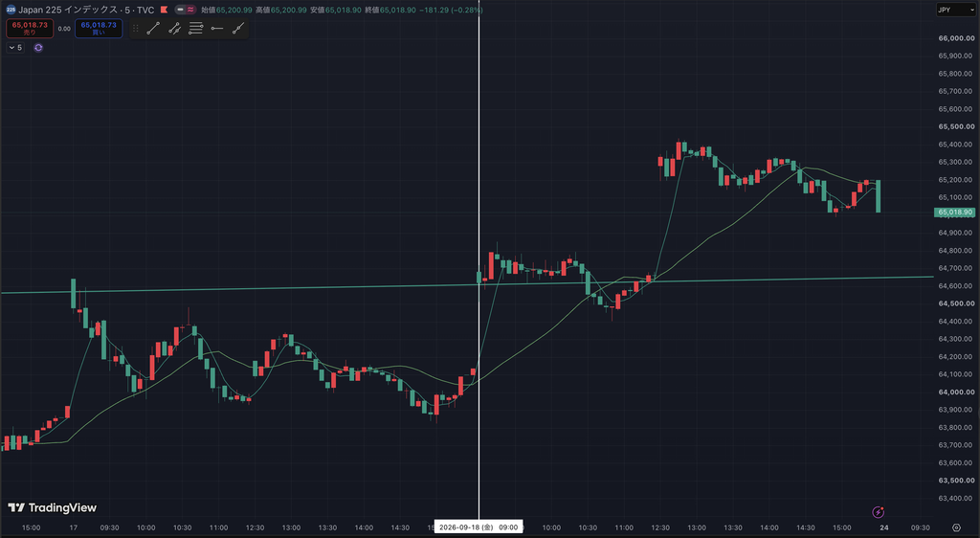This screenshot has height=538, width=980.
Task: Open chart settings hexagon gear icon
Action: point(956,528)
